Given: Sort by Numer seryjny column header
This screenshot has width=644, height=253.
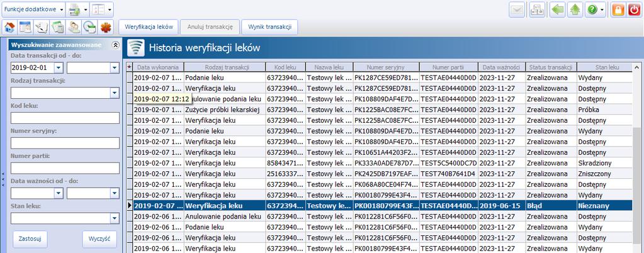Looking at the screenshot, I should click(x=386, y=67).
